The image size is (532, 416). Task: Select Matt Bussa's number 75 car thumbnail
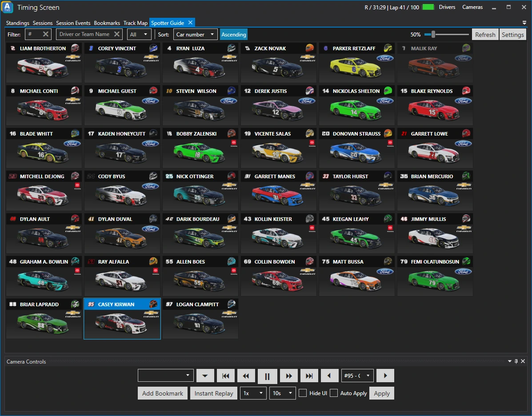click(x=356, y=280)
